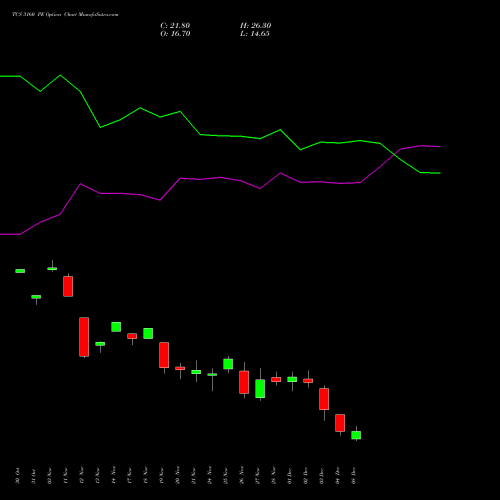Click the red candle above 26 Nov

click(x=244, y=382)
